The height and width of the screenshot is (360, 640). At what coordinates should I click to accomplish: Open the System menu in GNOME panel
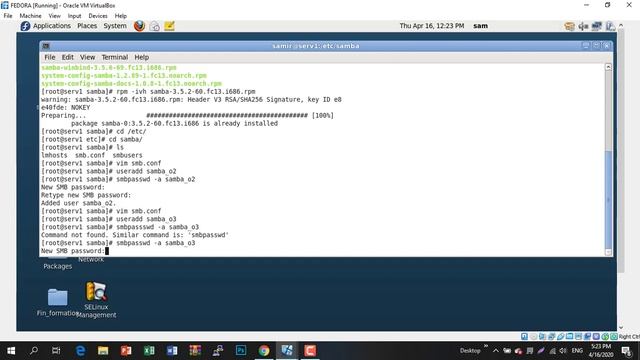[x=115, y=26]
